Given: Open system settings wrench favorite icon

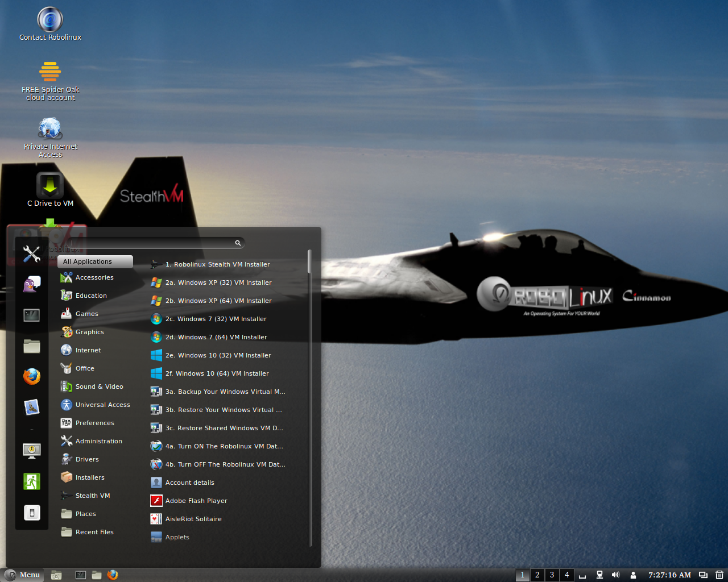Looking at the screenshot, I should pyautogui.click(x=32, y=253).
